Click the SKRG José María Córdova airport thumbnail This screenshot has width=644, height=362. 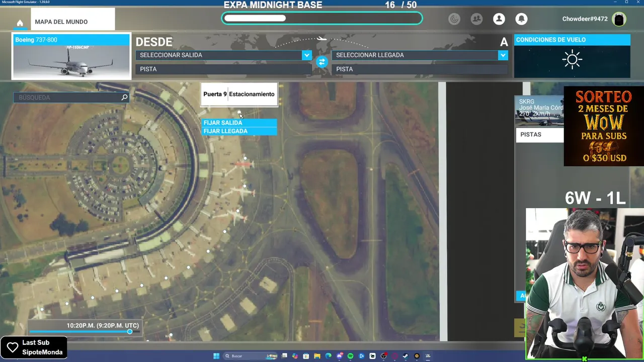point(540,112)
